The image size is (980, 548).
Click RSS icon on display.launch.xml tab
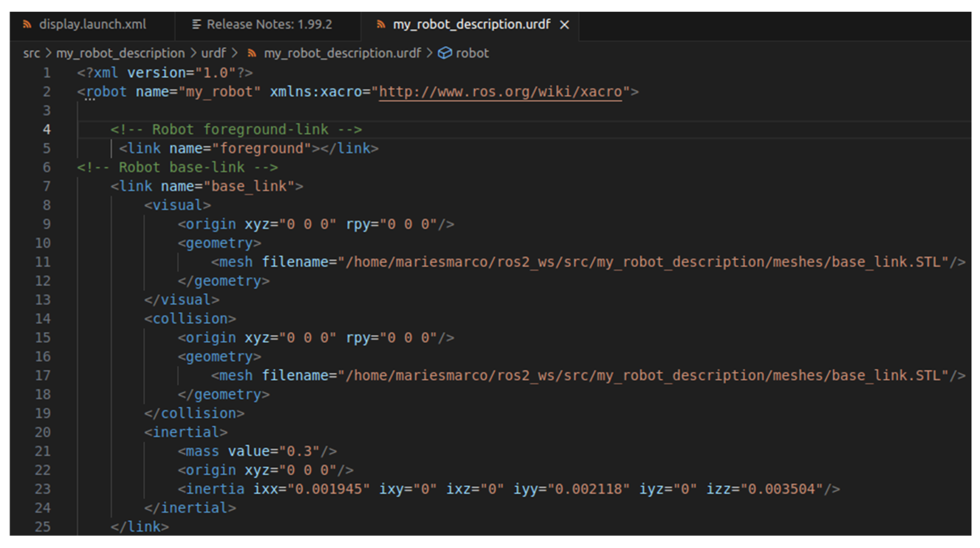(x=27, y=25)
